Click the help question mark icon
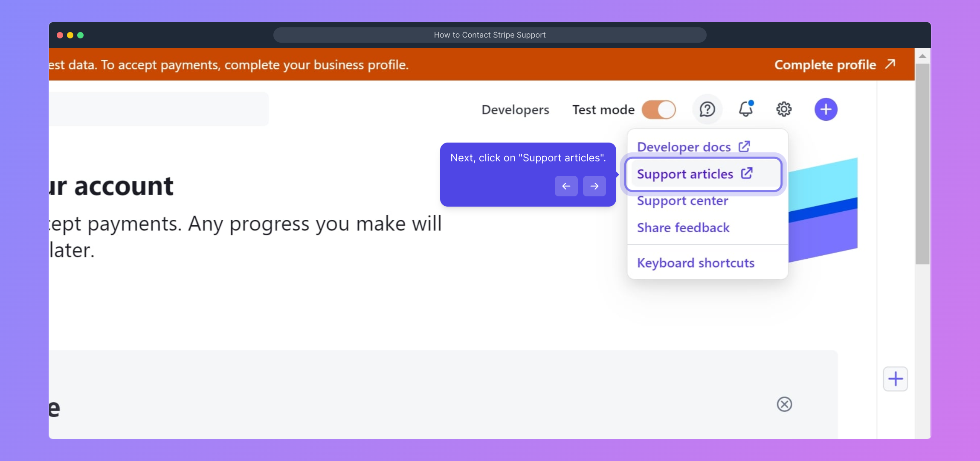The image size is (980, 461). pos(707,109)
